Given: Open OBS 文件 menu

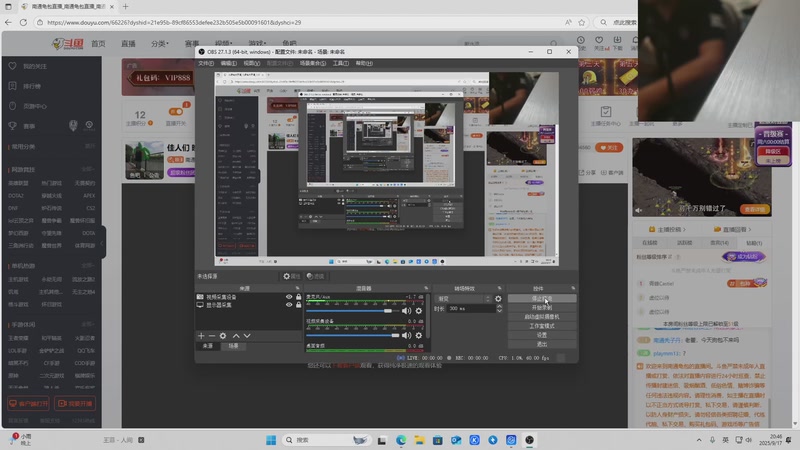Looking at the screenshot, I should pyautogui.click(x=206, y=63).
